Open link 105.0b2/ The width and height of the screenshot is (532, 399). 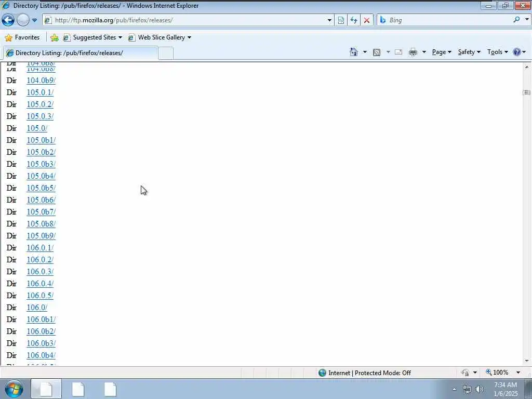click(41, 152)
